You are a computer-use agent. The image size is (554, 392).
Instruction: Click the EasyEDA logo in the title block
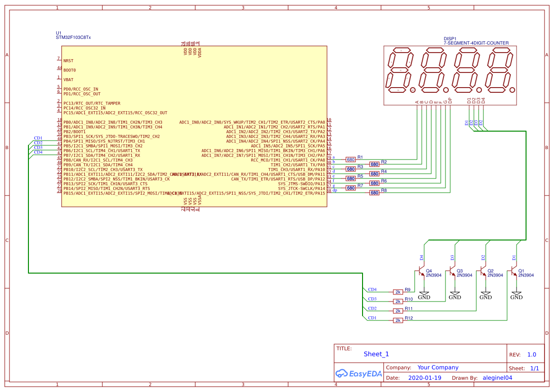359,374
